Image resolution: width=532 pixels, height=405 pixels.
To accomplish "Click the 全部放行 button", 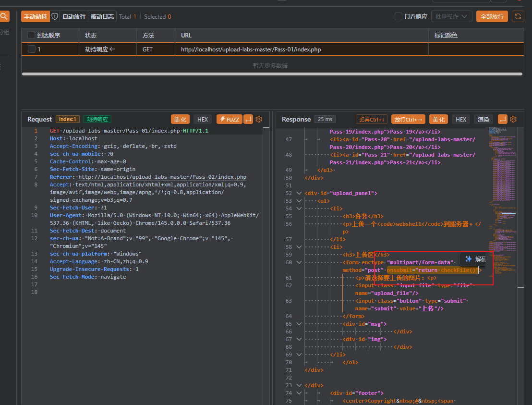I will (492, 16).
